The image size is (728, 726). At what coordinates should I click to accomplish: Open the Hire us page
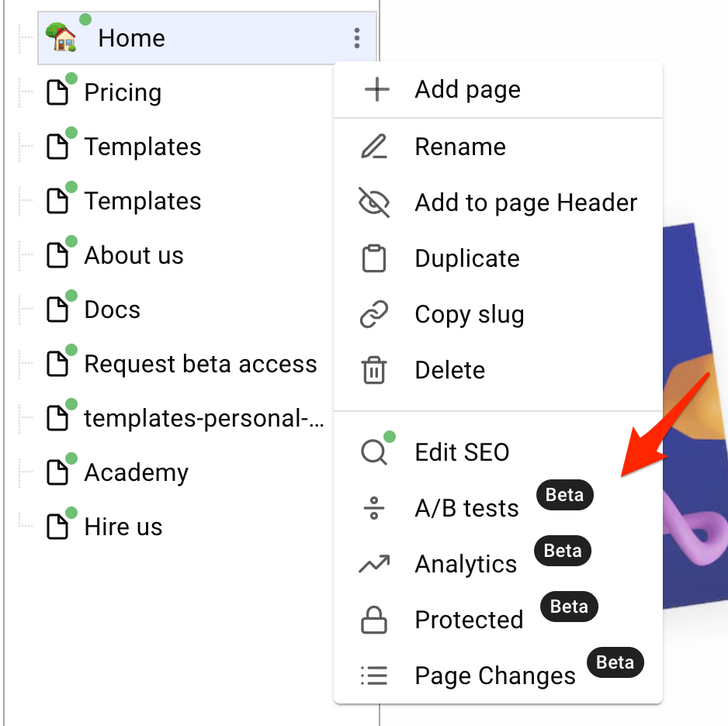tap(123, 527)
